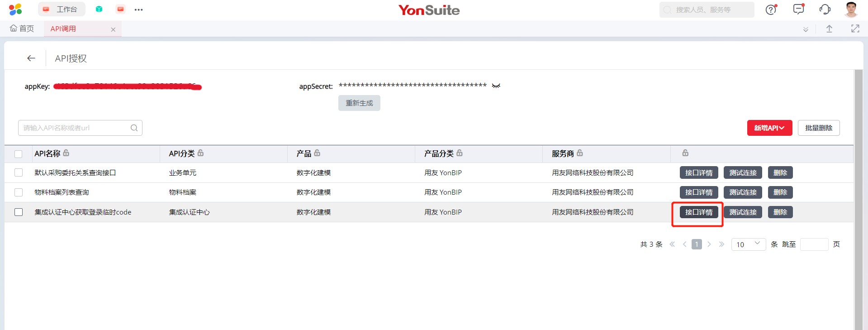Screen dimensions: 868x330
Task: Click the 业务单元 category cell
Action: [183, 173]
